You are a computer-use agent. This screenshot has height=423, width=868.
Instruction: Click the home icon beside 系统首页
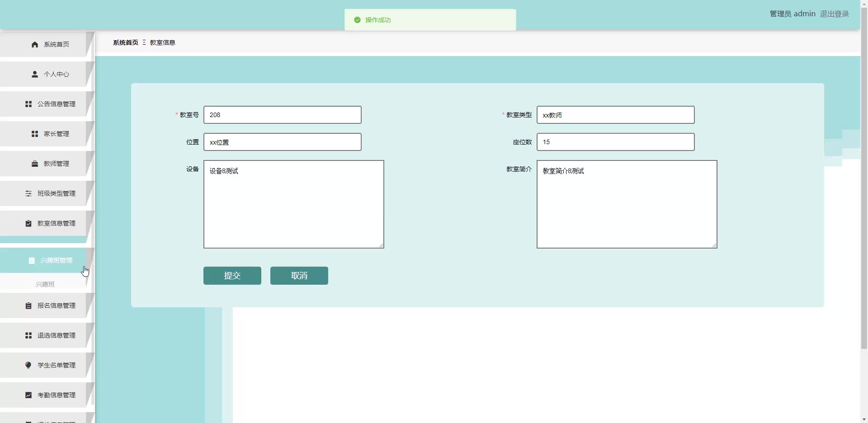(x=35, y=44)
